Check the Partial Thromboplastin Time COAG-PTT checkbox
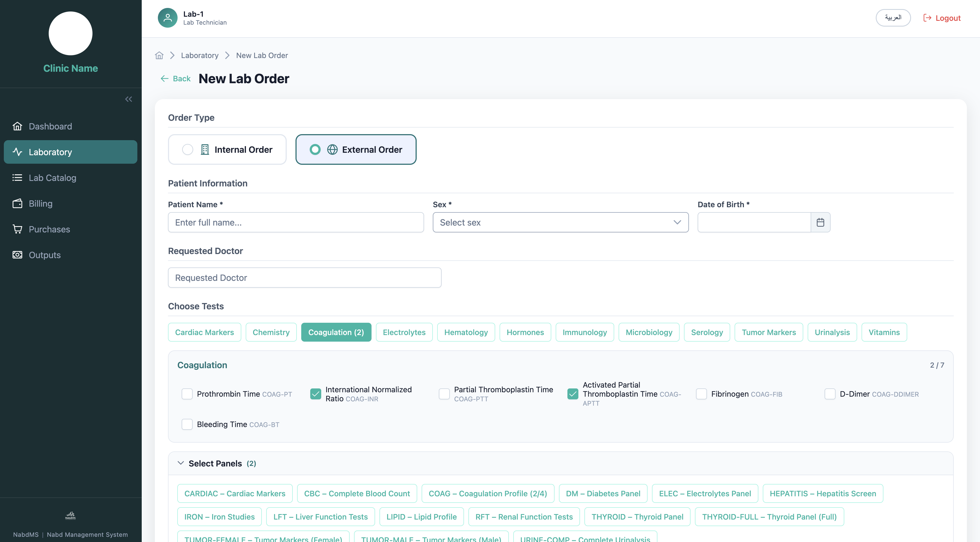The height and width of the screenshot is (542, 980). (444, 394)
